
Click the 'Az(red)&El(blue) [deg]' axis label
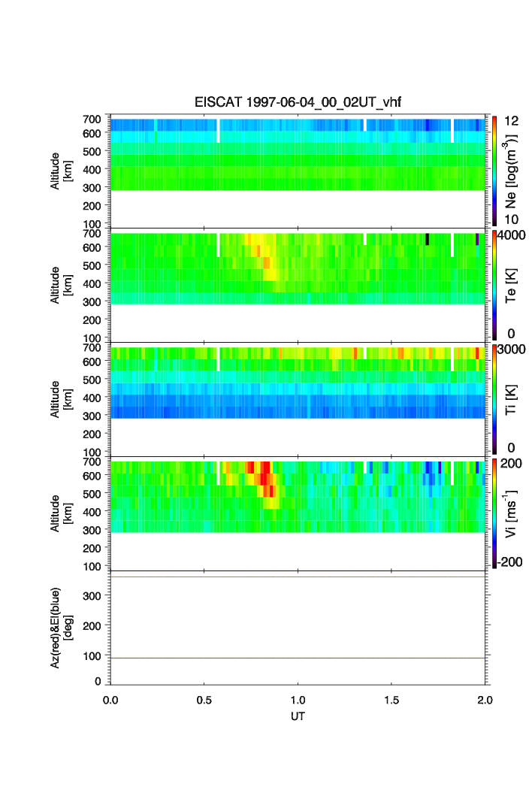61,628
